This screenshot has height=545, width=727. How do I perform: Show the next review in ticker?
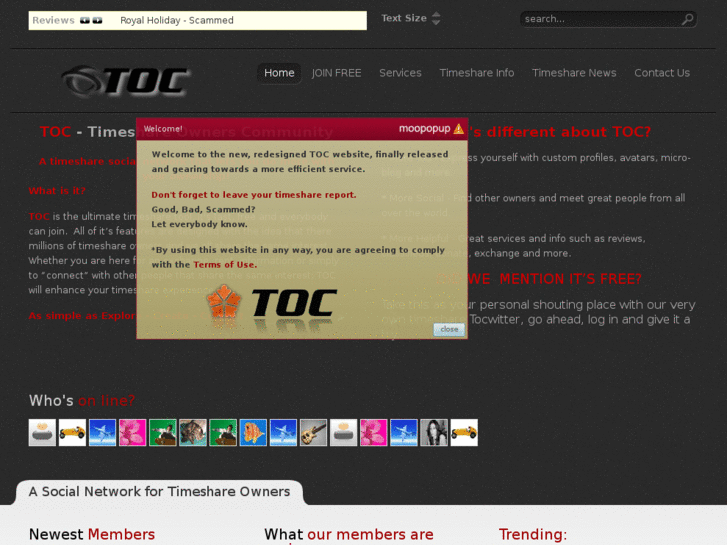(97, 20)
